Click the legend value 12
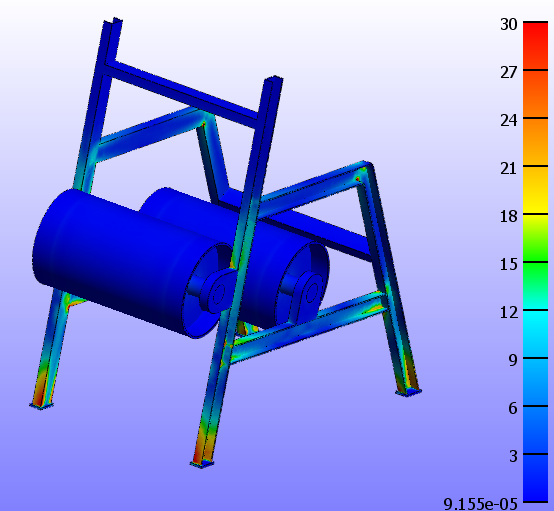 508,312
